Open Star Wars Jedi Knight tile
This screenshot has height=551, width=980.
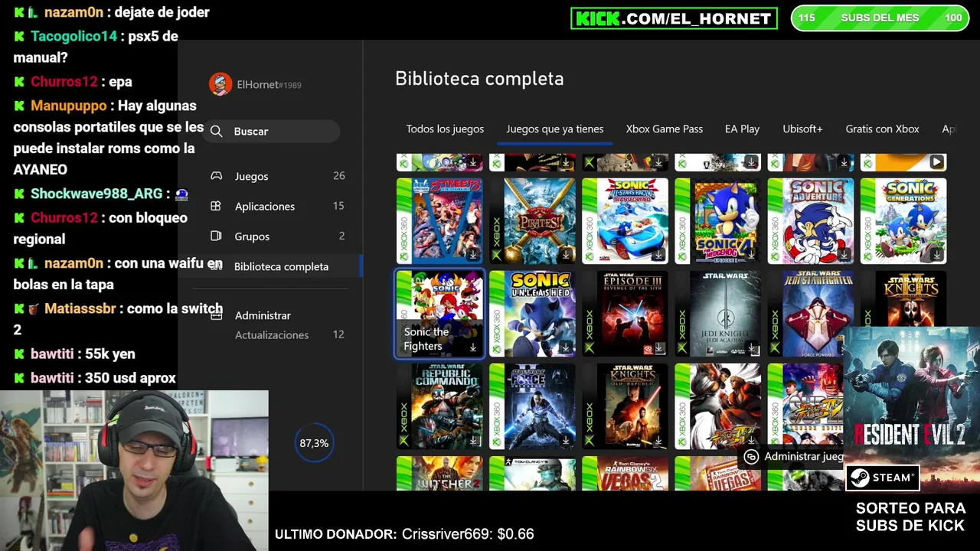(x=718, y=314)
